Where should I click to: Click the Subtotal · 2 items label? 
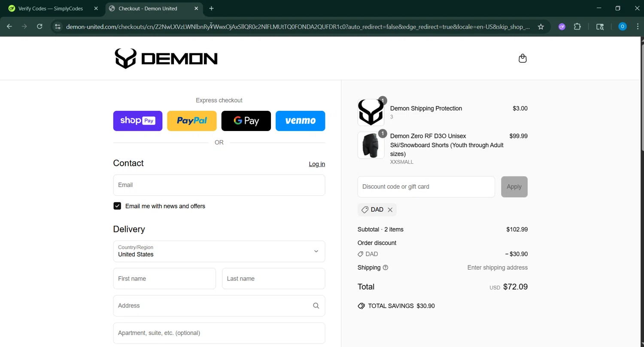coord(380,229)
